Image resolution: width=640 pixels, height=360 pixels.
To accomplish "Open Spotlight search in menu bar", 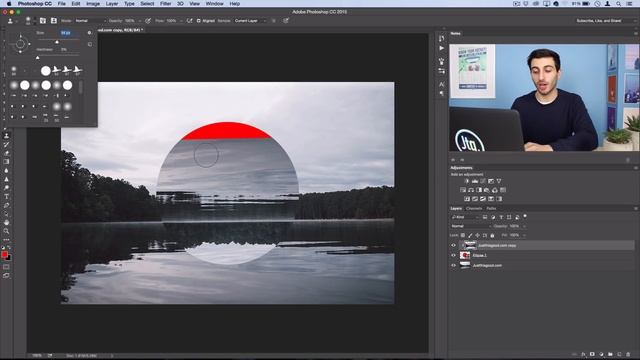I will pos(619,4).
